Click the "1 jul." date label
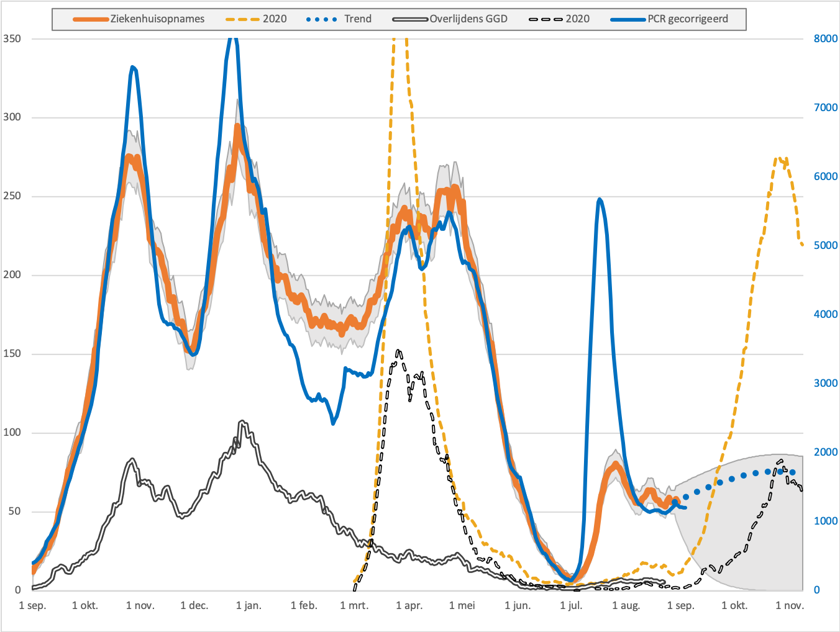The height and width of the screenshot is (632, 840). [570, 605]
